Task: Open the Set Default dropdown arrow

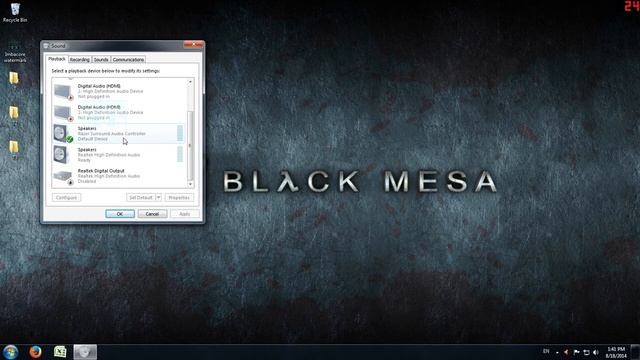Action: tap(158, 198)
